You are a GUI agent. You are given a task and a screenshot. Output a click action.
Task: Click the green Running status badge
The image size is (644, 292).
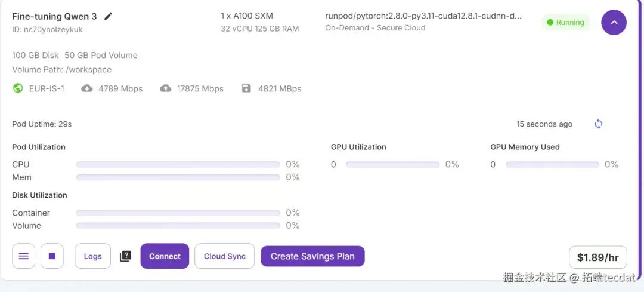pyautogui.click(x=565, y=23)
